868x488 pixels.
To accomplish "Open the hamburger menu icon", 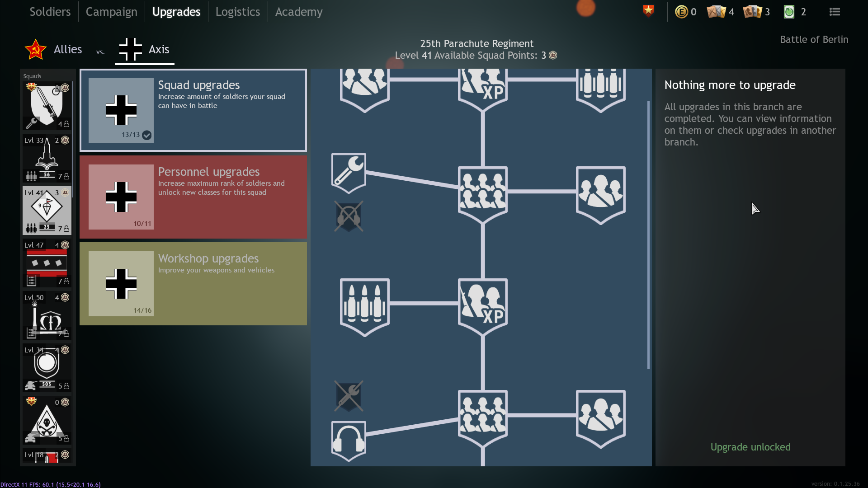I will coord(835,12).
